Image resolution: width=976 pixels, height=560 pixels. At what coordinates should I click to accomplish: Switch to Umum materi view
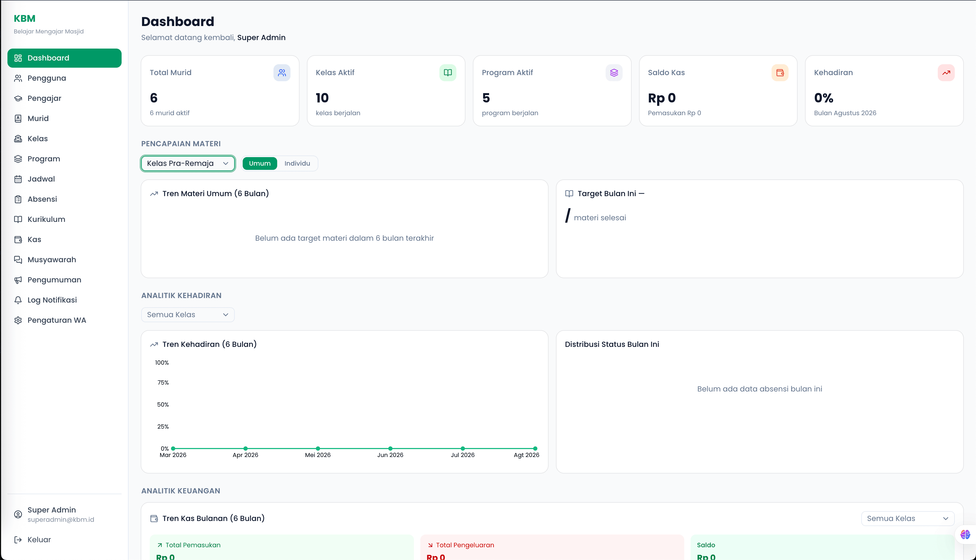[x=260, y=163]
